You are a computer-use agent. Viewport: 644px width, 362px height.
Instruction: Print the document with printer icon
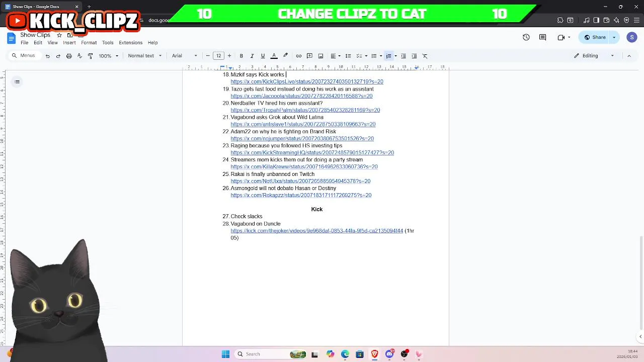coord(69,56)
